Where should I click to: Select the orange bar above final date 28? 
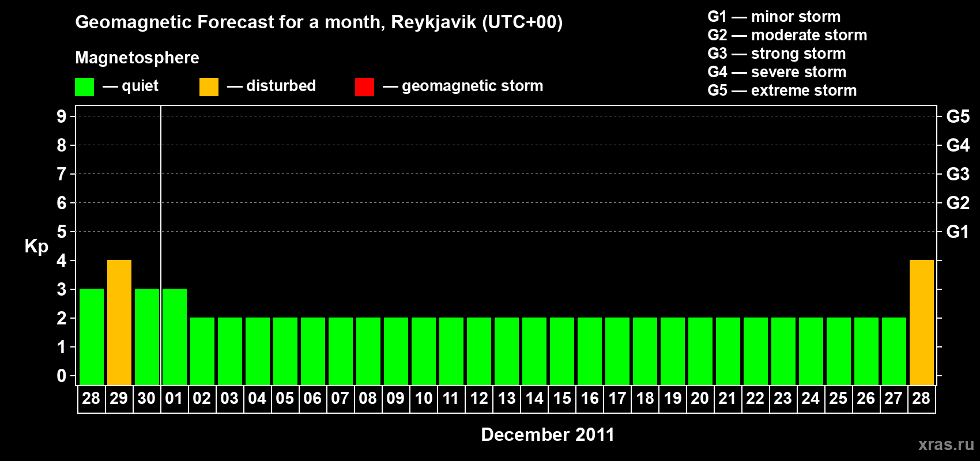pos(922,323)
